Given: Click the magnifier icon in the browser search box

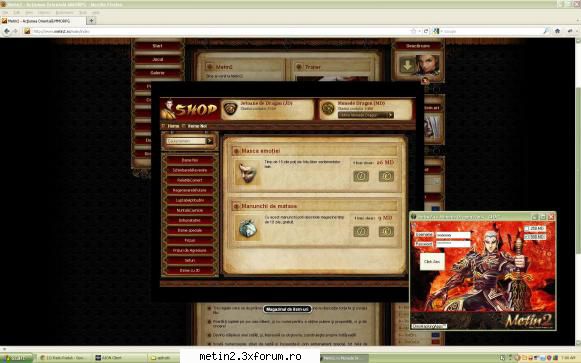Looking at the screenshot, I should (x=546, y=31).
